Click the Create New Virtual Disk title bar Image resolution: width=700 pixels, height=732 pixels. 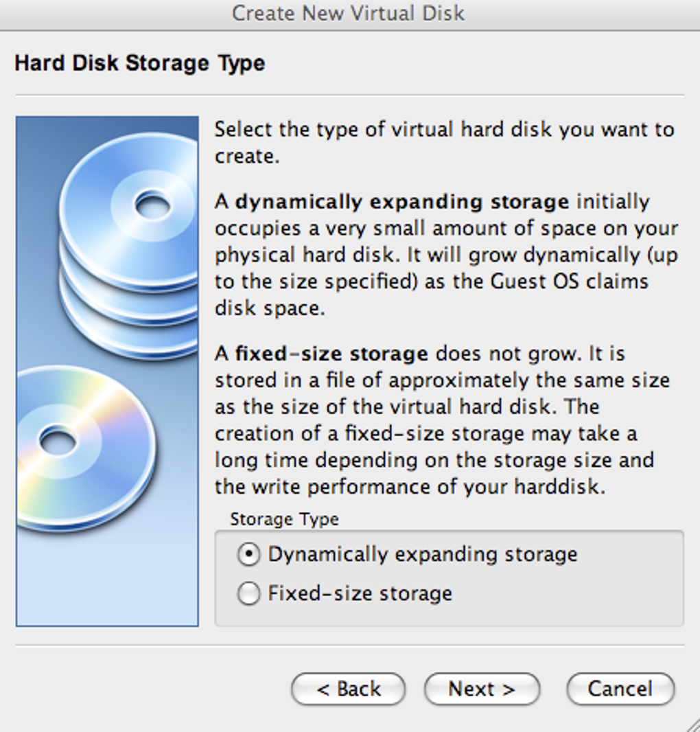(349, 13)
